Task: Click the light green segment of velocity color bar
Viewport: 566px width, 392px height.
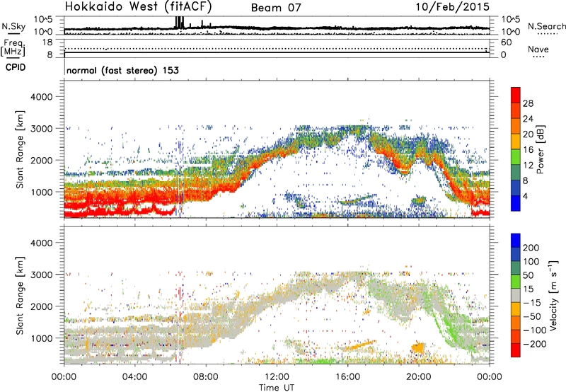Action: (x=516, y=282)
